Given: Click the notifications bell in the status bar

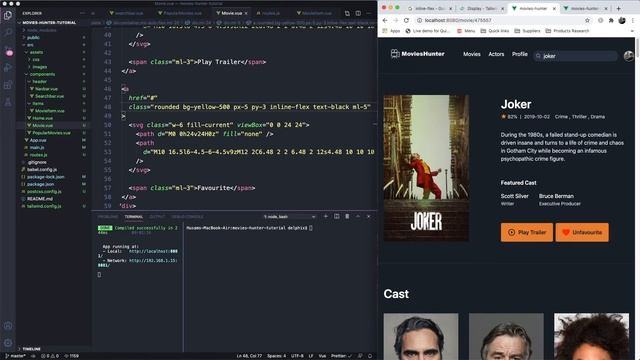Looking at the screenshot, I should click(370, 356).
